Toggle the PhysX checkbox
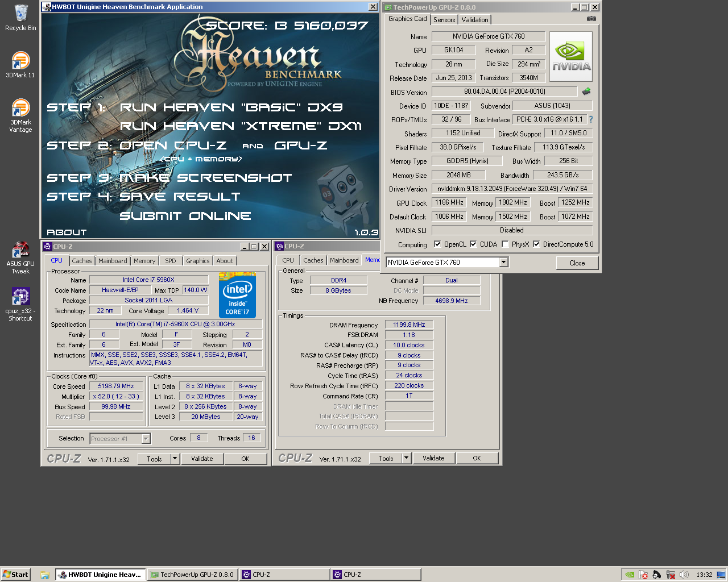This screenshot has height=582, width=728. 505,244
